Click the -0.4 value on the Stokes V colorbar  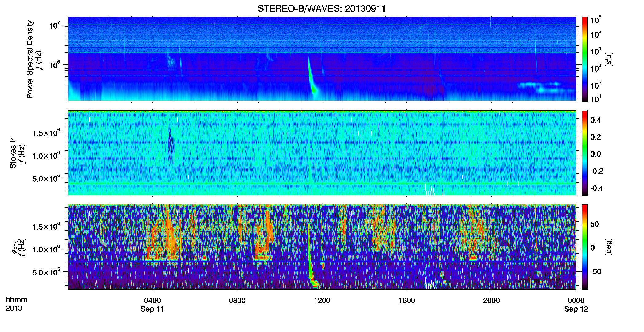(596, 188)
